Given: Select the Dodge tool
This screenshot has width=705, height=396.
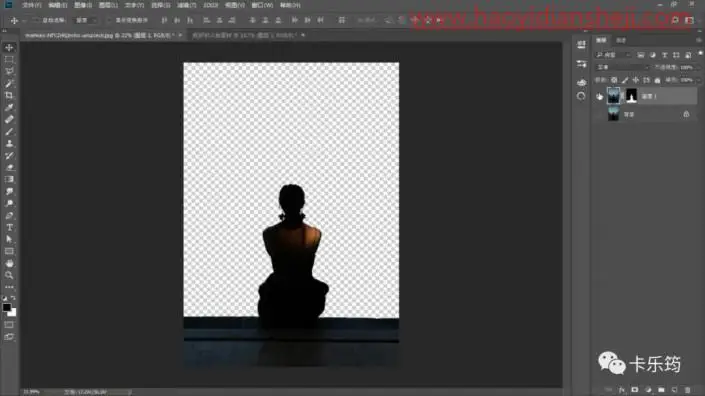Looking at the screenshot, I should pyautogui.click(x=9, y=204).
